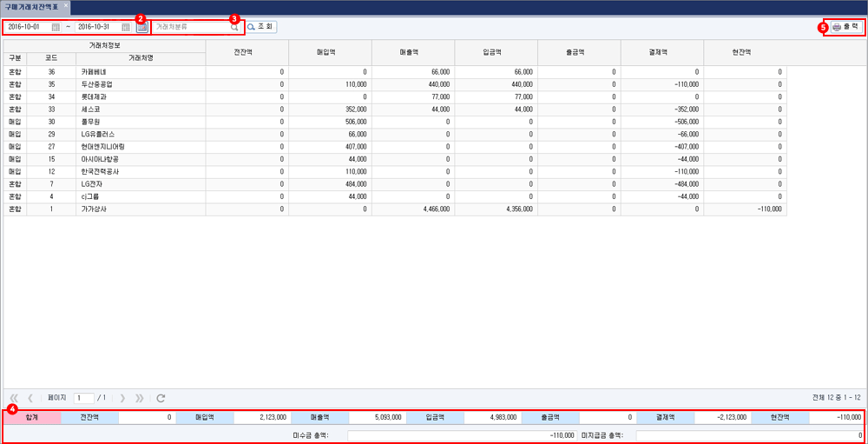Click the 구분 column header

pos(15,58)
